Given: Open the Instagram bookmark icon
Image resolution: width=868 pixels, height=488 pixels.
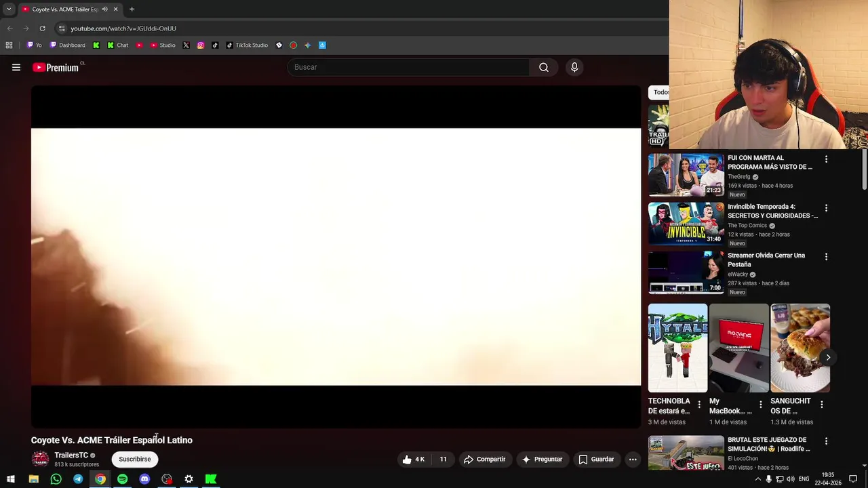Looking at the screenshot, I should tap(201, 45).
